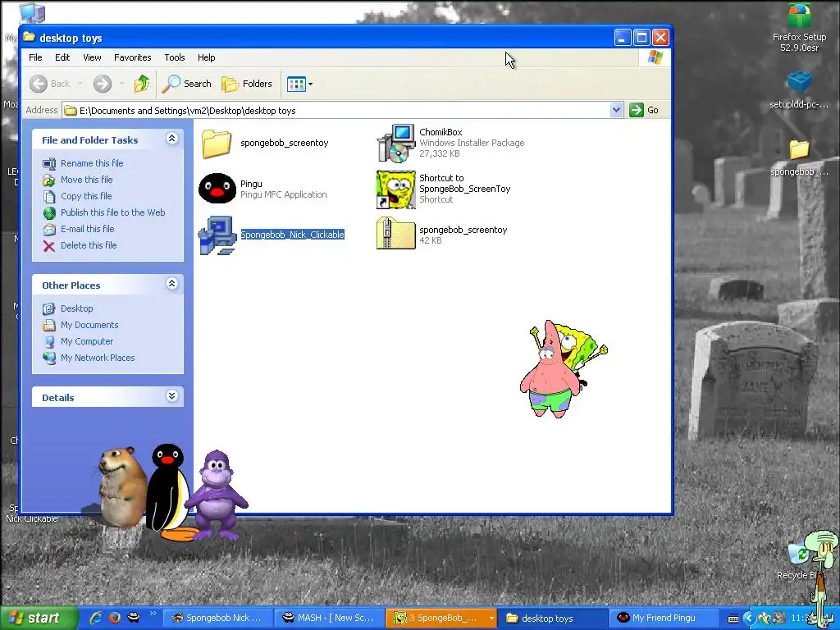Image resolution: width=840 pixels, height=630 pixels.
Task: Collapse the File and Folder Tasks panel
Action: [171, 139]
